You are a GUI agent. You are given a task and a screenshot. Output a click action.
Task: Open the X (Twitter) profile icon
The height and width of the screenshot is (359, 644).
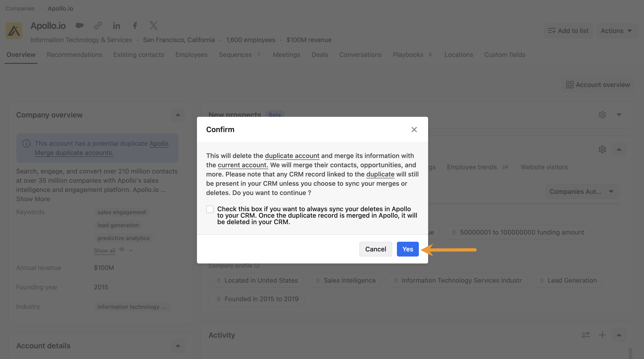(x=153, y=25)
